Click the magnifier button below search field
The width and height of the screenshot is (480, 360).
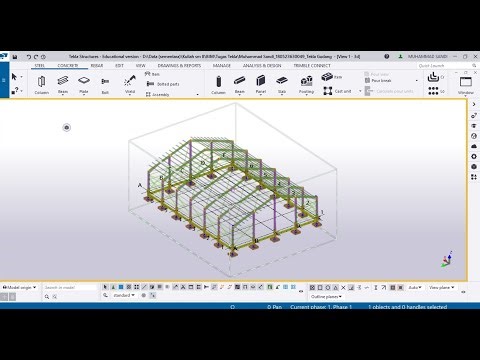pyautogui.click(x=47, y=296)
